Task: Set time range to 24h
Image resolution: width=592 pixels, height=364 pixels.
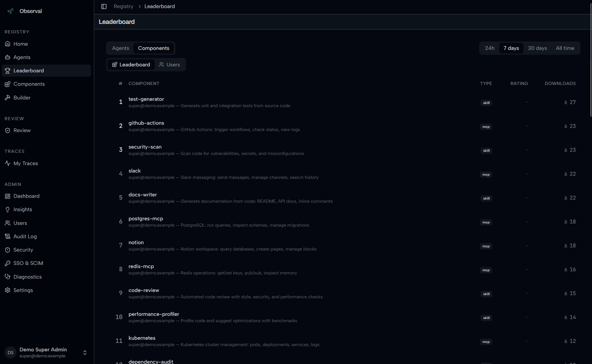Action: (490, 48)
